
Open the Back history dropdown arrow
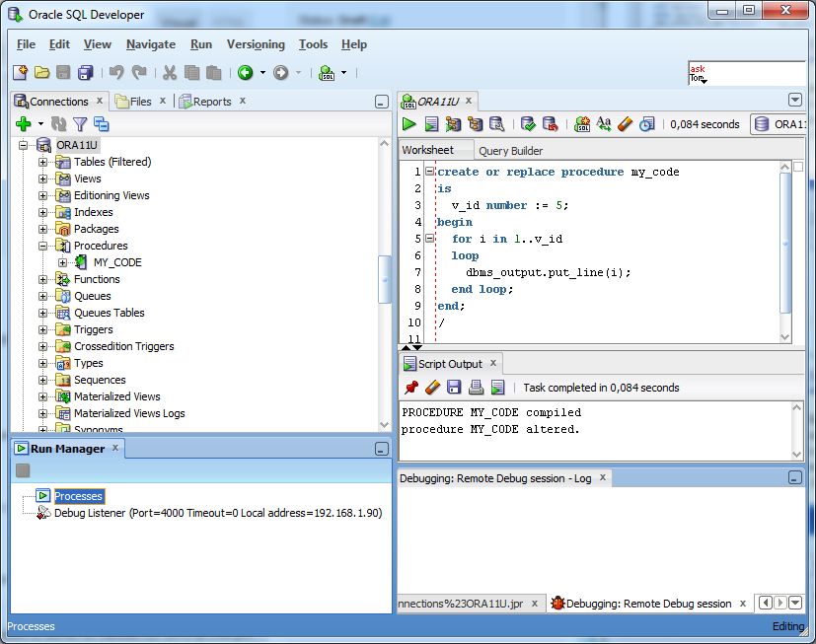point(262,72)
